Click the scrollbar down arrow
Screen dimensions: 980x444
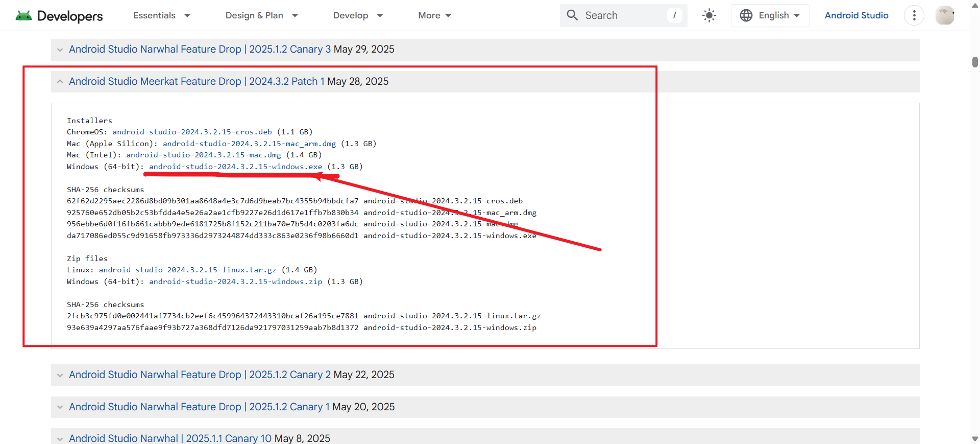click(x=975, y=439)
